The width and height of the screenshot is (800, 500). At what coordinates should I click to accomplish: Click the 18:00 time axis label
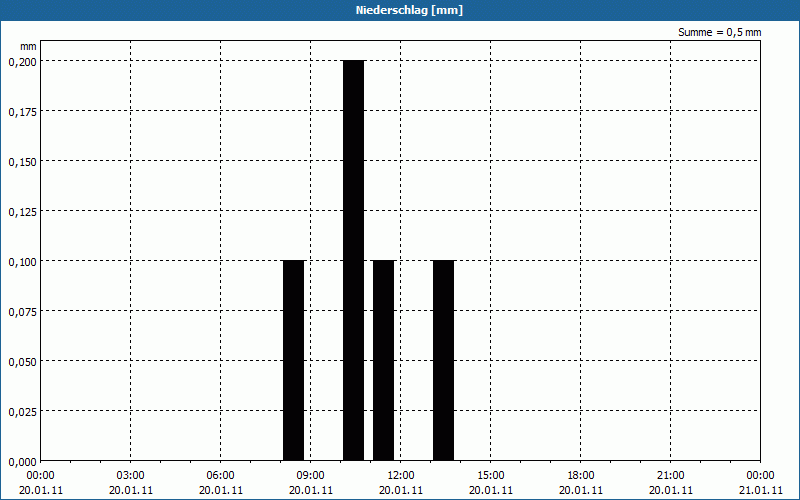[x=581, y=476]
